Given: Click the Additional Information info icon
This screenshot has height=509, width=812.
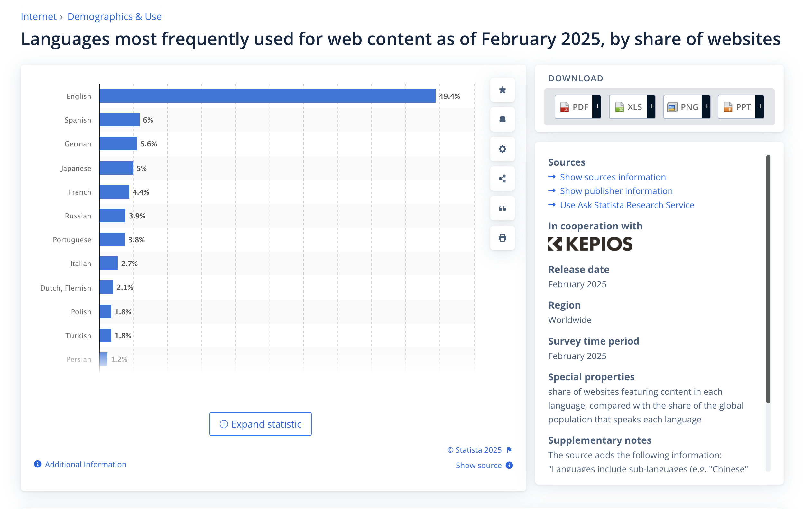Looking at the screenshot, I should pyautogui.click(x=38, y=464).
